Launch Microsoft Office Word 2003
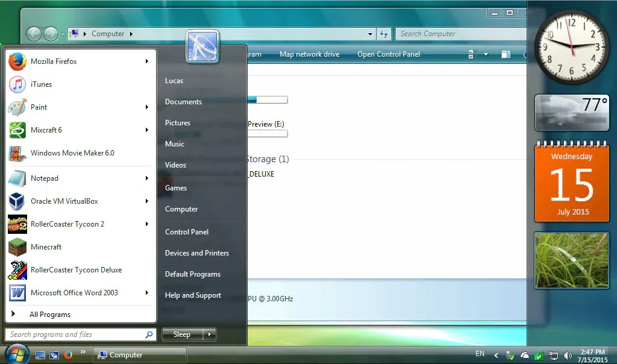 click(81, 292)
